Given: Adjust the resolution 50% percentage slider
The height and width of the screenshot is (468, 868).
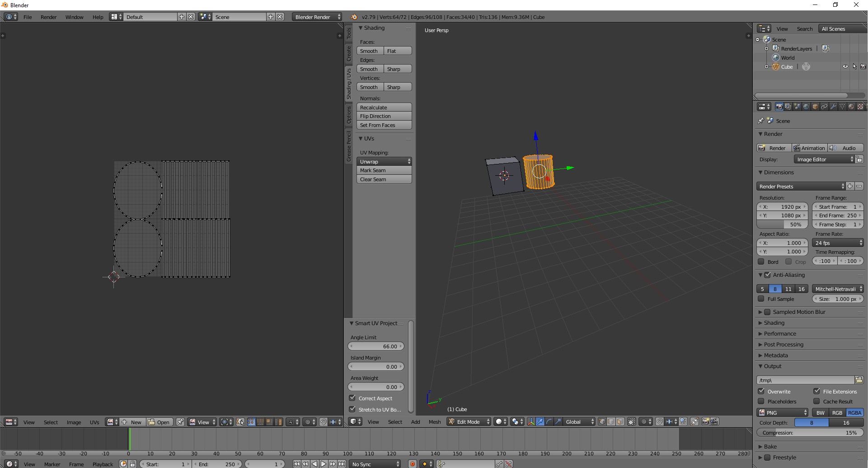Looking at the screenshot, I should (x=782, y=225).
